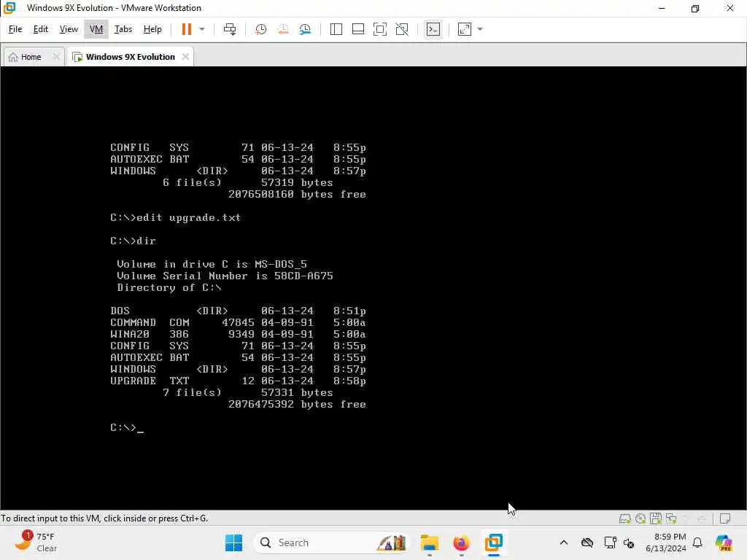Close the Windows 9X Evolution tab

pos(185,57)
